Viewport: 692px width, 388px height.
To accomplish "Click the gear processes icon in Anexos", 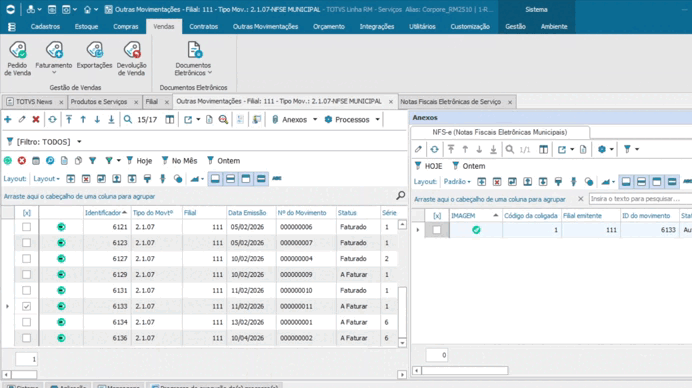I will tap(602, 149).
